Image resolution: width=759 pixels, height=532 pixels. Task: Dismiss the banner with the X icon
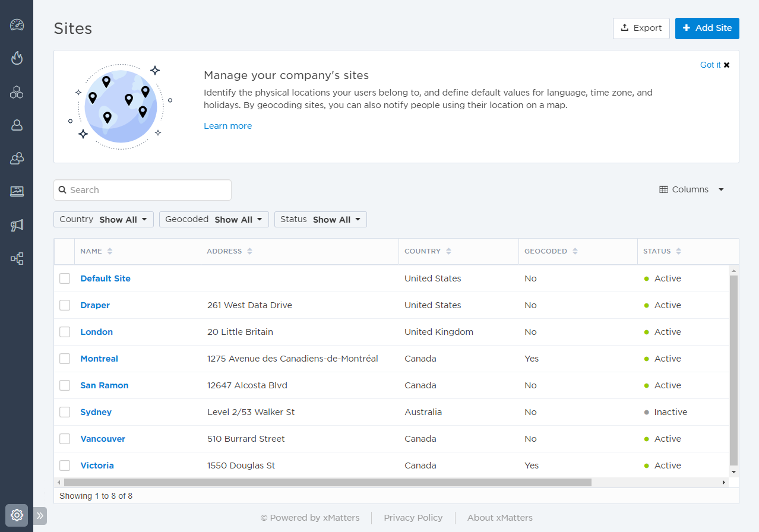(x=727, y=65)
